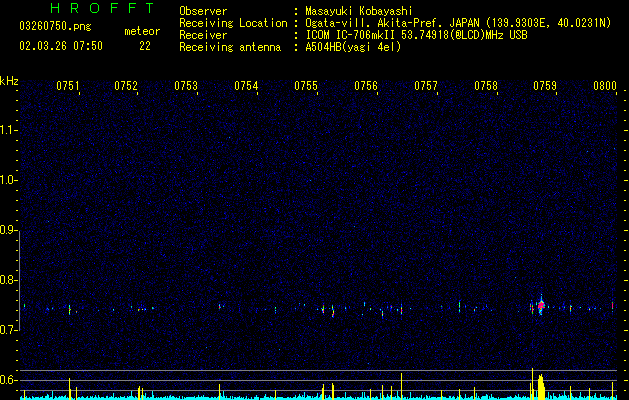This screenshot has width=629, height=400.
Task: Click the 'Observer' field label
Action: click(x=203, y=11)
